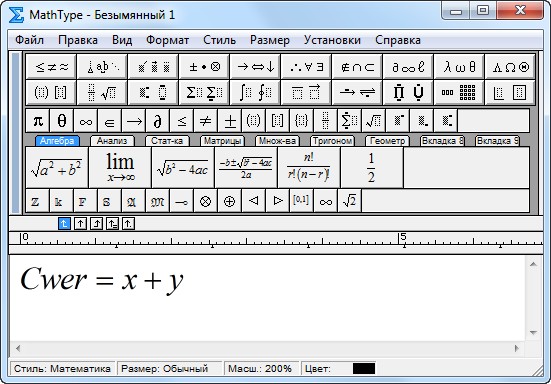Image resolution: width=551 pixels, height=384 pixels.
Task: Insert double-struck Z symbol
Action: (x=38, y=201)
